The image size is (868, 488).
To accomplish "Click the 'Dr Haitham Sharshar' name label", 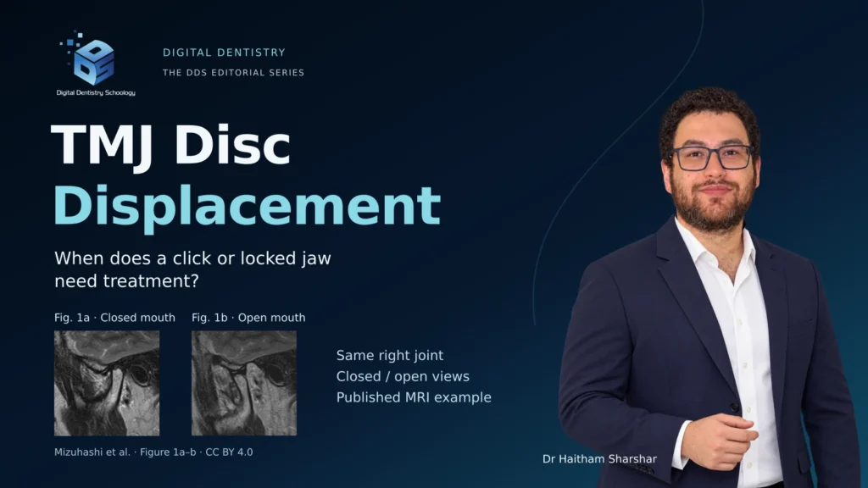I will pyautogui.click(x=599, y=458).
